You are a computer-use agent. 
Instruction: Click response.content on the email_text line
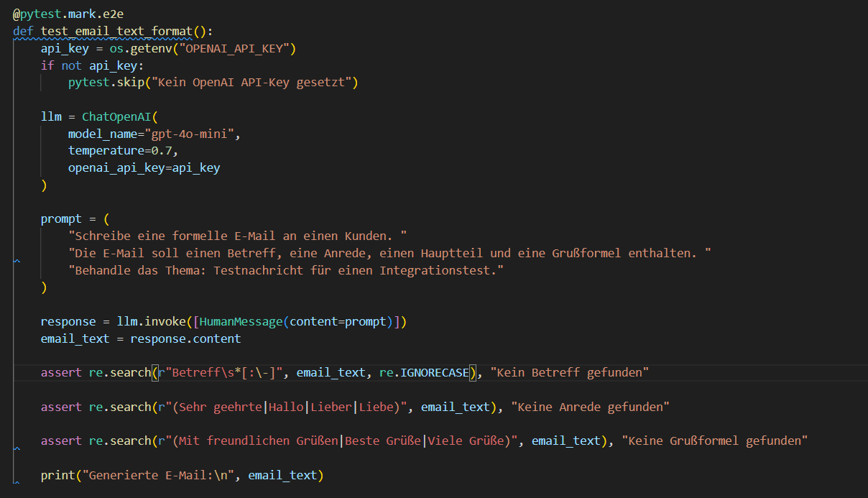[185, 338]
